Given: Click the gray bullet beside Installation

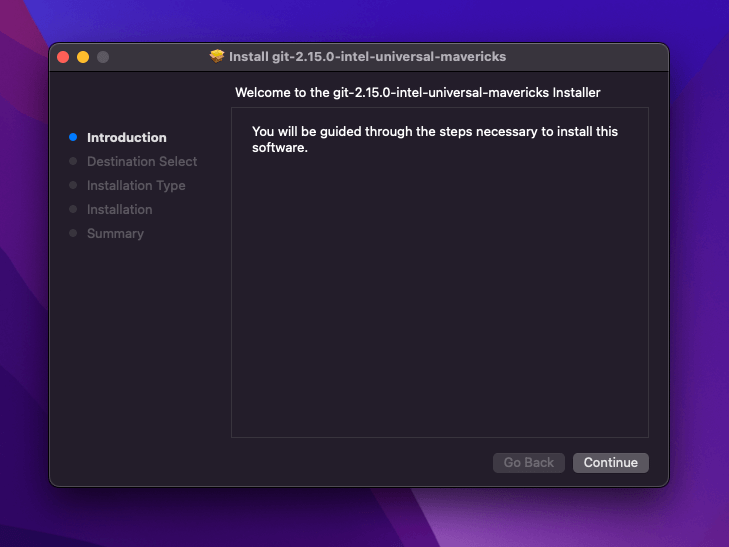Looking at the screenshot, I should (73, 209).
